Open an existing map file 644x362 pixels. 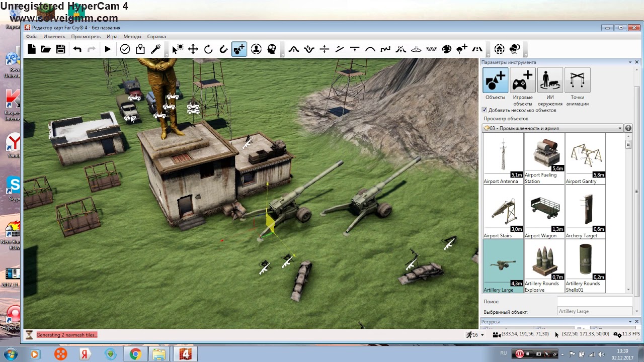(x=46, y=49)
